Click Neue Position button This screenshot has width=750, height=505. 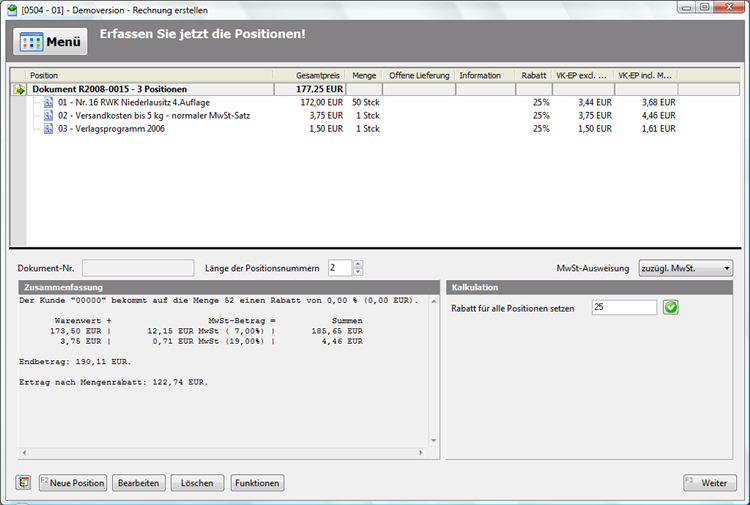pyautogui.click(x=73, y=483)
